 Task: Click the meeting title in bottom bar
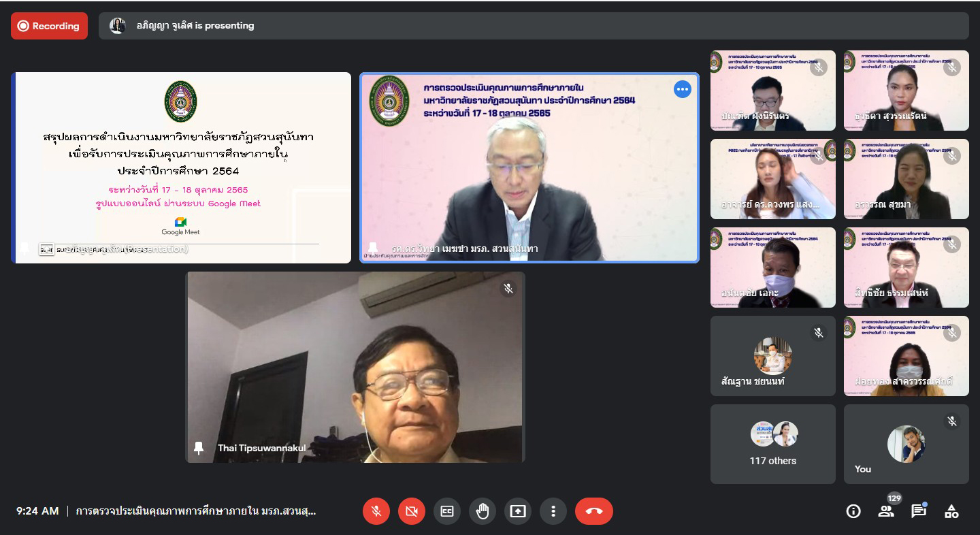(x=196, y=511)
